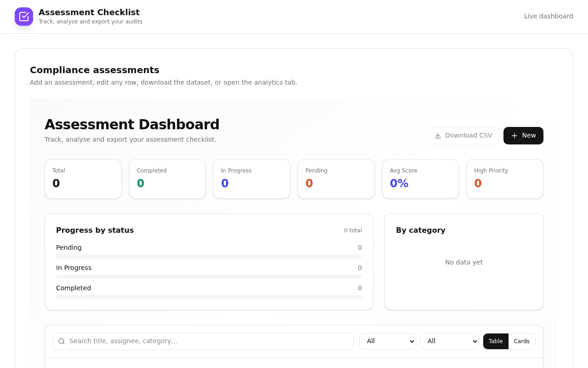
Task: Click the Live dashboard label
Action: (548, 16)
